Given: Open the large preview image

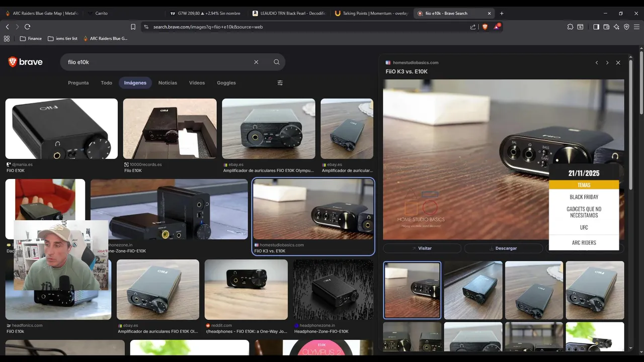Looking at the screenshot, I should (x=503, y=159).
